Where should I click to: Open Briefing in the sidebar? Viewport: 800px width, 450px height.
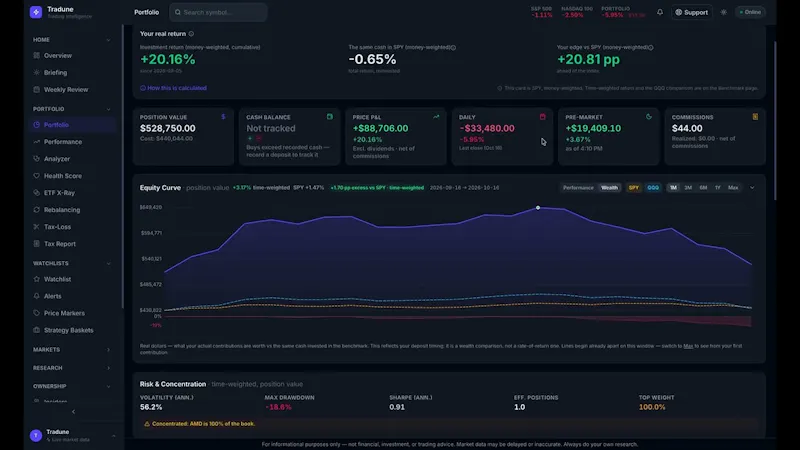coord(71,72)
